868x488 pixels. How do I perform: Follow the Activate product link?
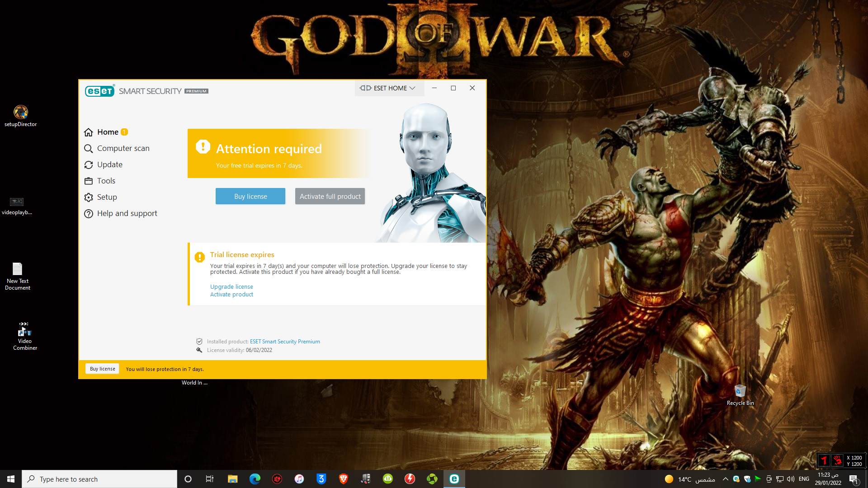click(231, 294)
